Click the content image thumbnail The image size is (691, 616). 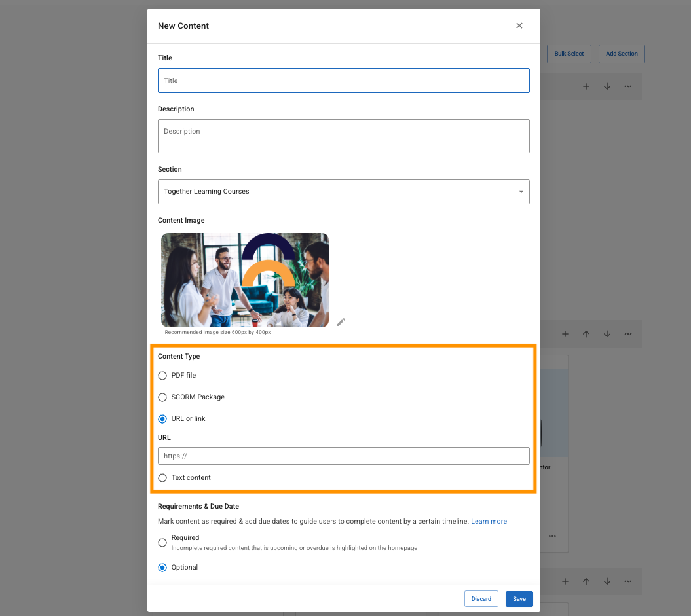(x=245, y=280)
